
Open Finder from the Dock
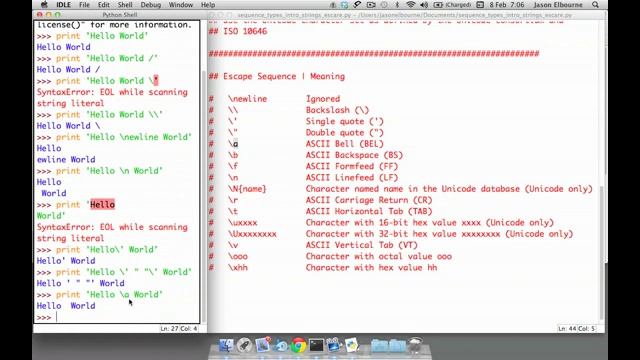click(226, 345)
